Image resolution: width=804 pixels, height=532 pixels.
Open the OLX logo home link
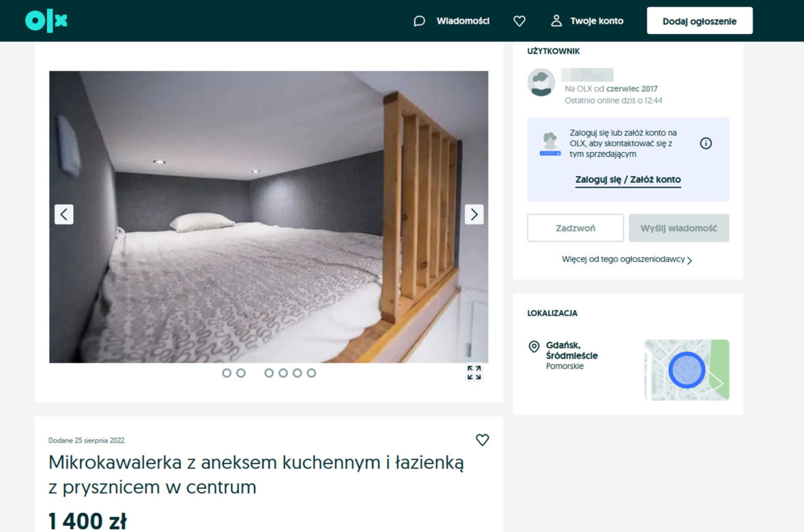click(46, 21)
